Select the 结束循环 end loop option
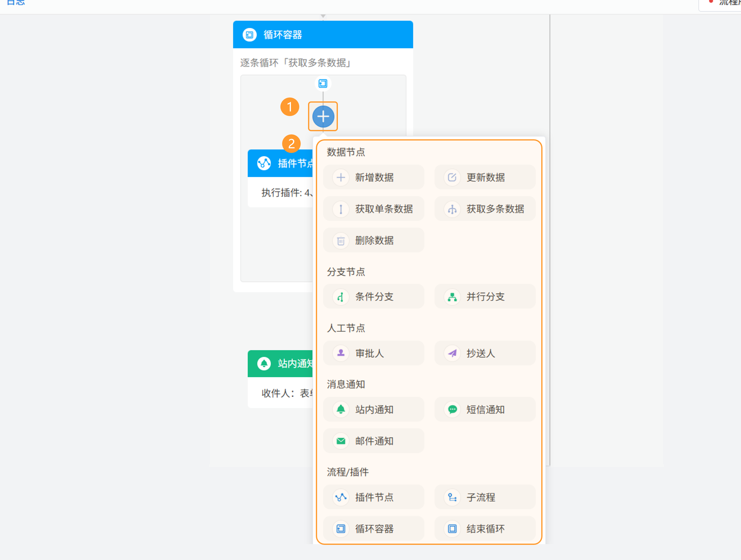This screenshot has height=560, width=741. 485,528
